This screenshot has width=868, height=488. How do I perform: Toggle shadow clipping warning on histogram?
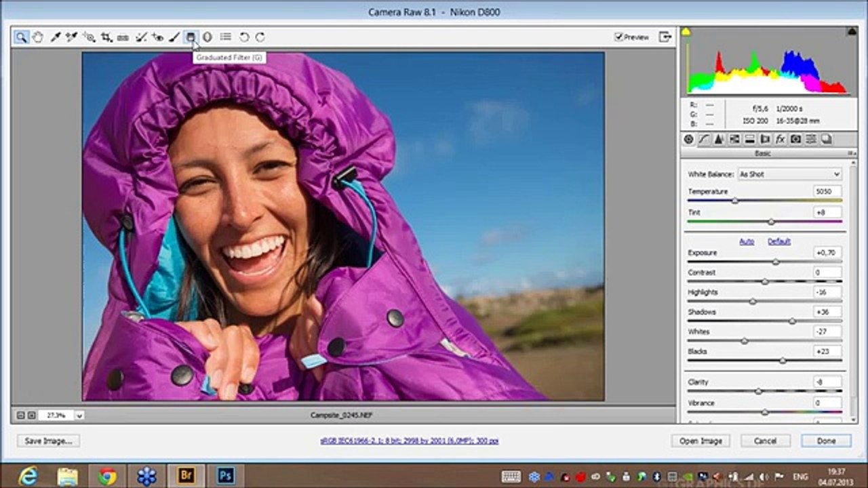tap(686, 32)
